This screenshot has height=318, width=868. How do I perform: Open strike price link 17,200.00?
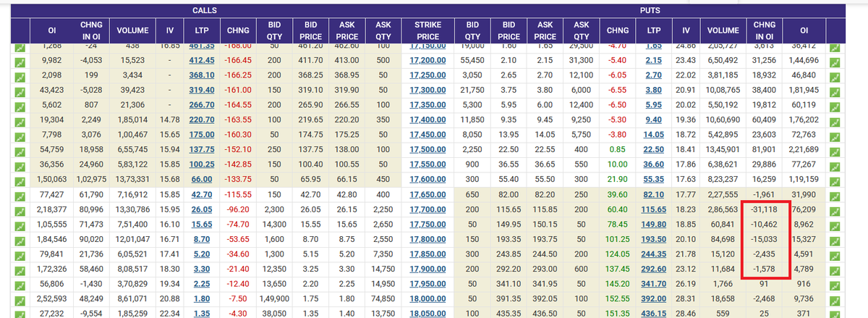click(427, 59)
